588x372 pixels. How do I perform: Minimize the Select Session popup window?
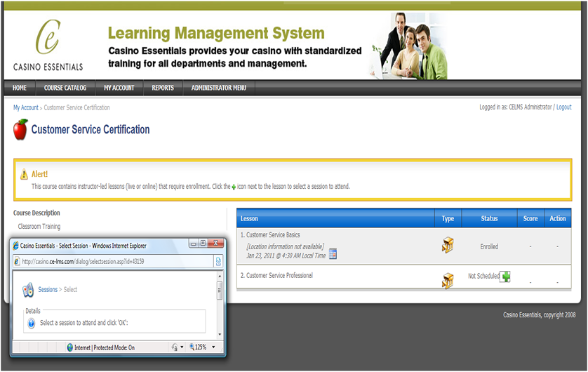coord(194,244)
